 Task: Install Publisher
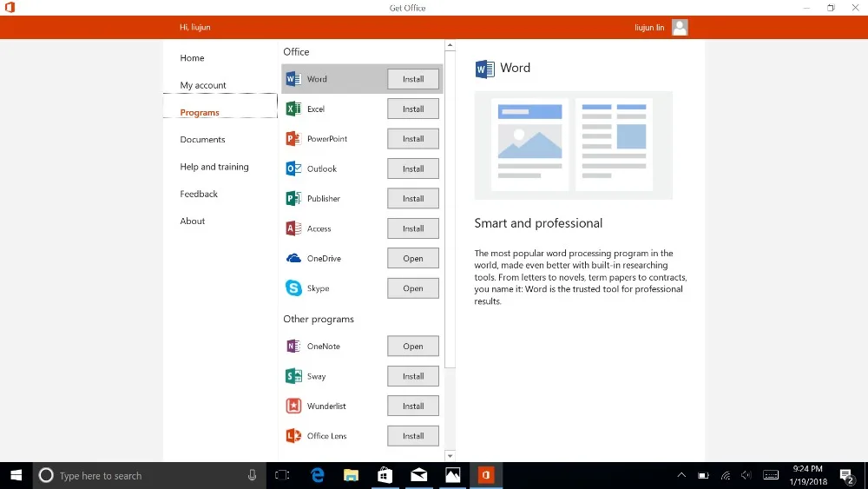[413, 198]
